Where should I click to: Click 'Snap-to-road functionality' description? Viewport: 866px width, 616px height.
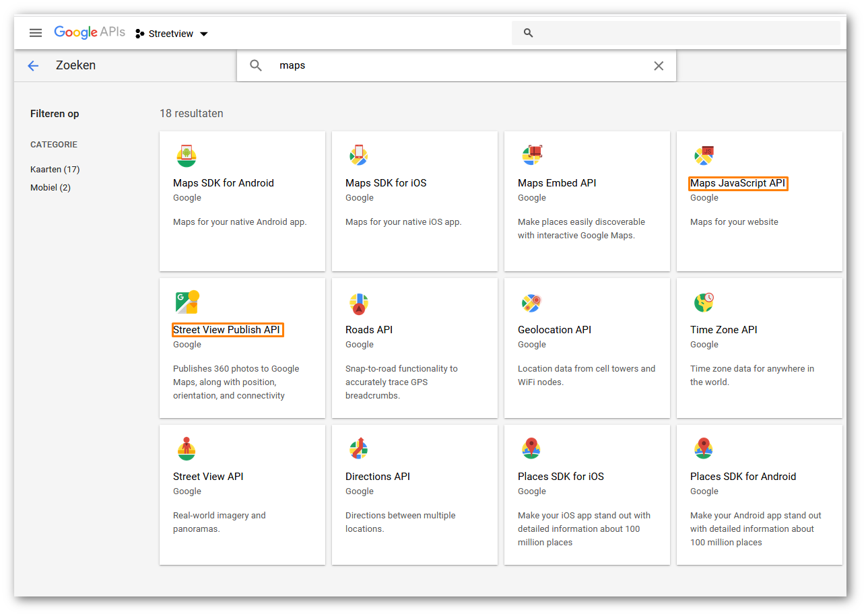coord(401,382)
